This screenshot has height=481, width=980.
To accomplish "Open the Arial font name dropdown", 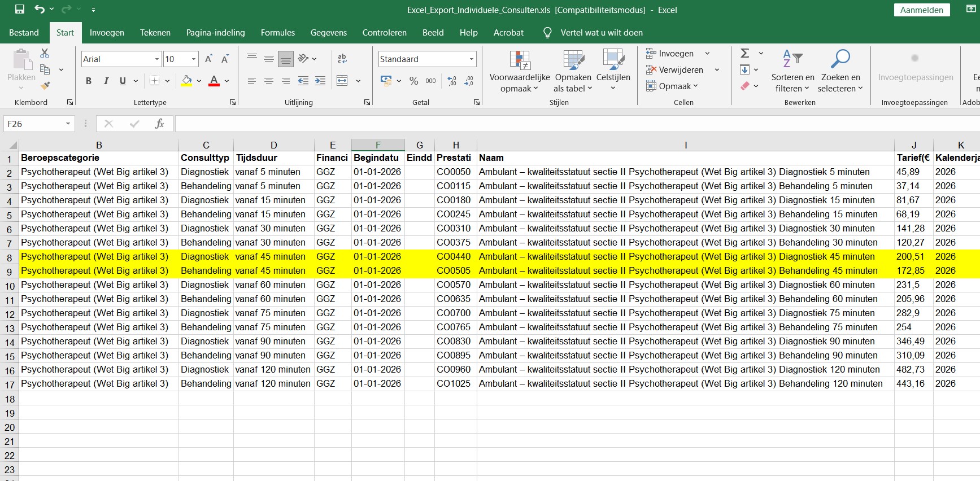I will click(x=157, y=59).
